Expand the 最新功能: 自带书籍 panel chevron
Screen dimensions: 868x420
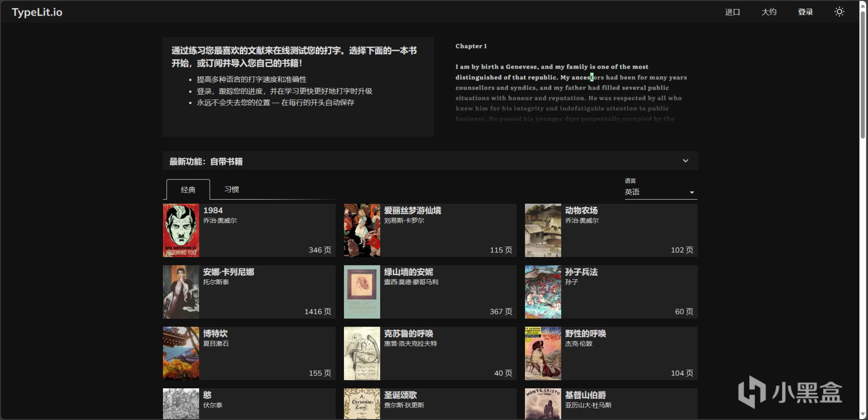685,161
